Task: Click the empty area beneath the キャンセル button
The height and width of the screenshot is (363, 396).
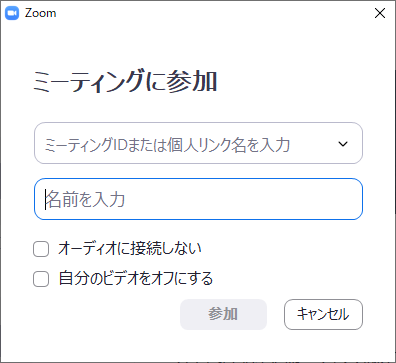Action: 323,345
